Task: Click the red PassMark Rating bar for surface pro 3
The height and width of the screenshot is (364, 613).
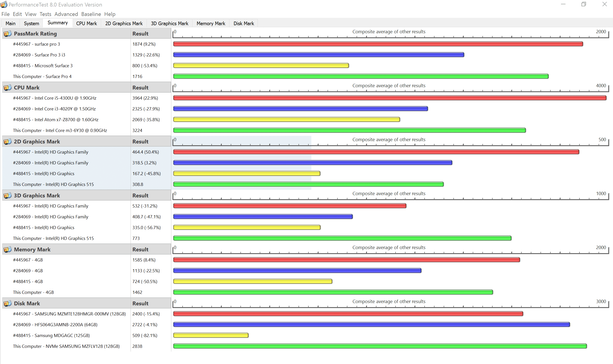Action: pos(378,44)
